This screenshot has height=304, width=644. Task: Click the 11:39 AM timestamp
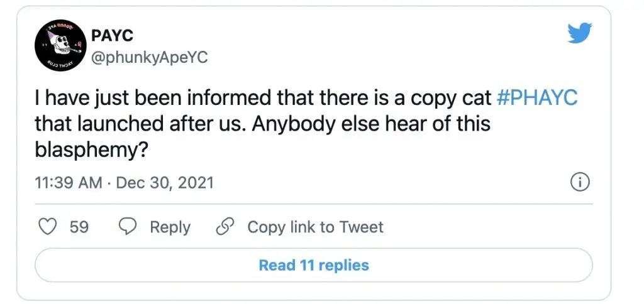pos(69,183)
